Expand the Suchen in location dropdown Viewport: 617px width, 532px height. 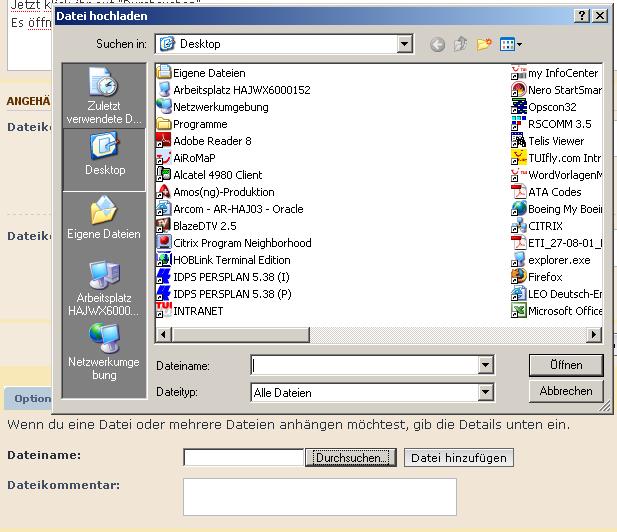click(404, 44)
